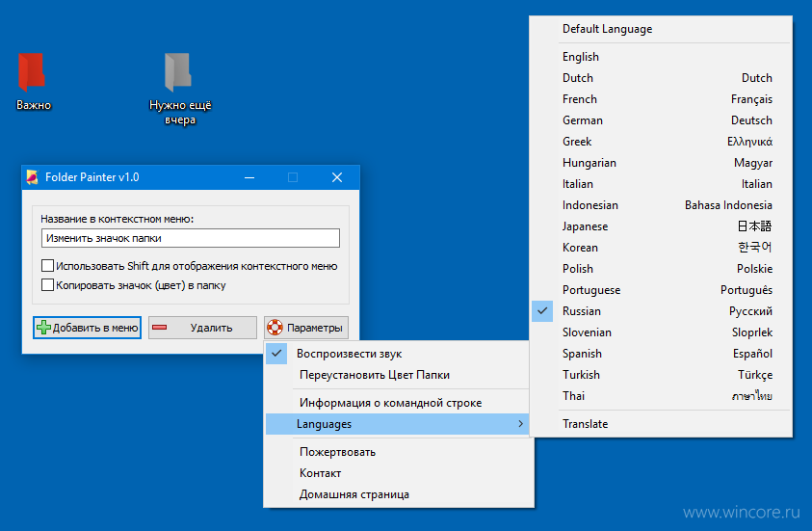Select Переустановить Цвет Папки menu item
Image resolution: width=812 pixels, height=531 pixels.
pos(399,375)
